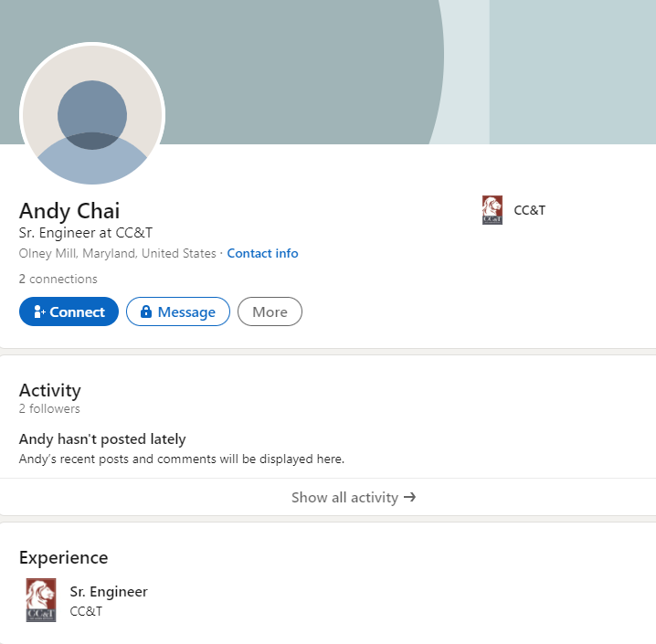
Task: Click the CC&T logo beside company name
Action: pyautogui.click(x=492, y=210)
